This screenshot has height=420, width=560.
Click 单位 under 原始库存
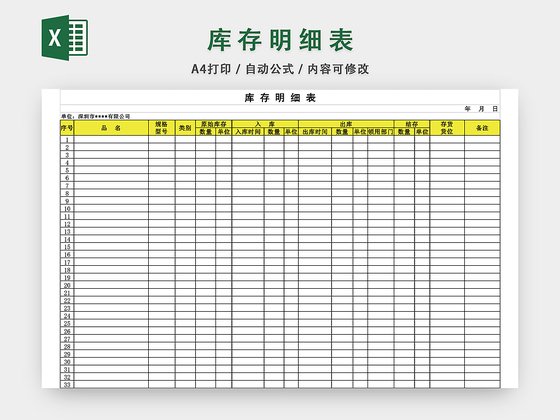click(223, 132)
